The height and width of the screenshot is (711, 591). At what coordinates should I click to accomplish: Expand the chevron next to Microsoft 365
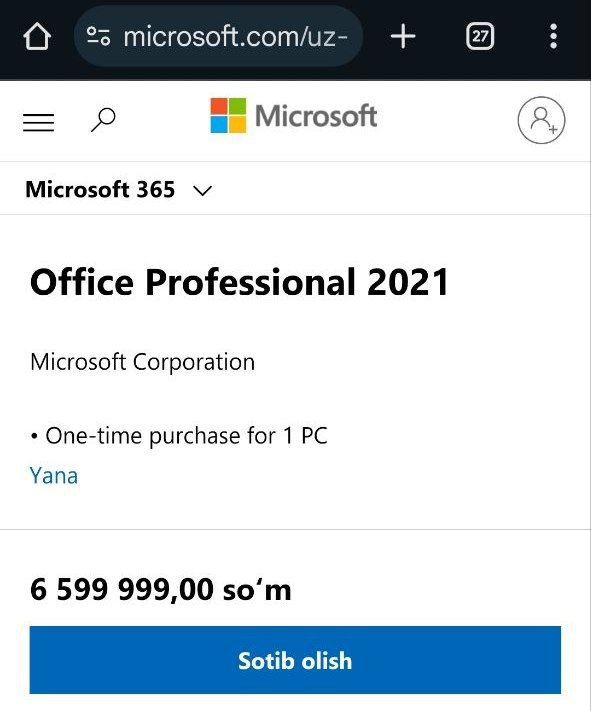click(202, 190)
